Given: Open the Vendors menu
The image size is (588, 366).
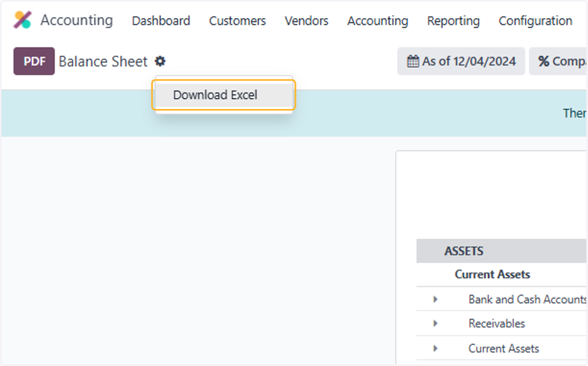Looking at the screenshot, I should coord(307,21).
